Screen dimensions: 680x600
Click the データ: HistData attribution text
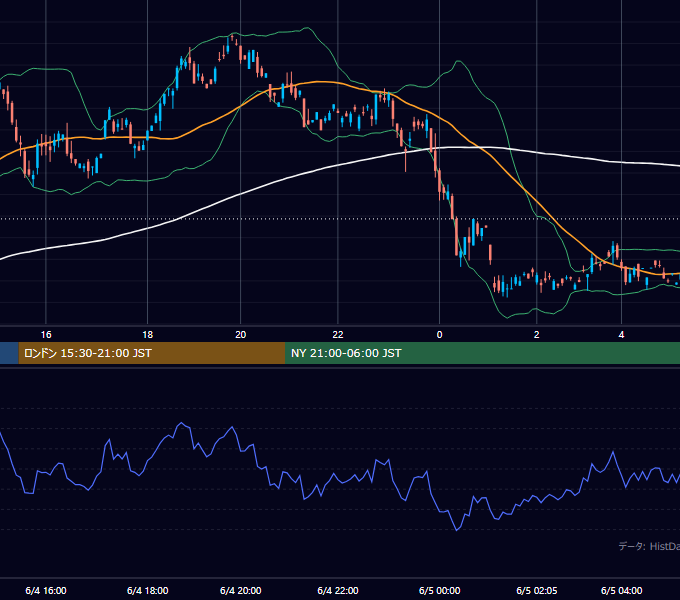pos(649,546)
